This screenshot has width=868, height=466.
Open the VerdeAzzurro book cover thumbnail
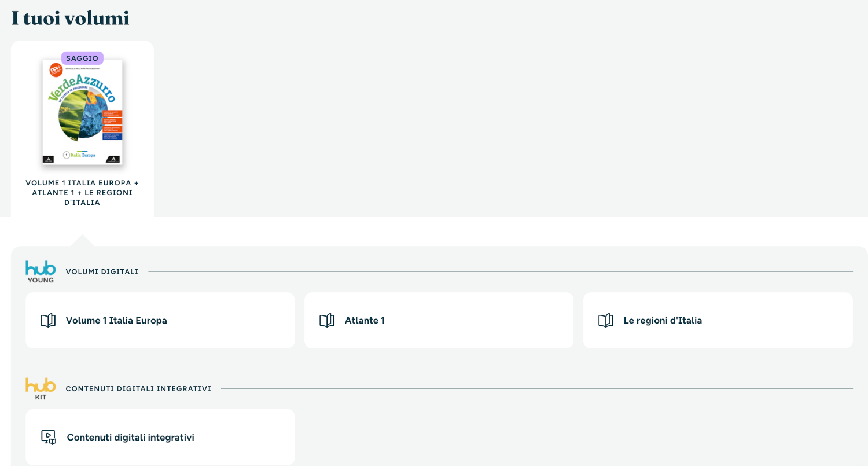[x=82, y=112]
